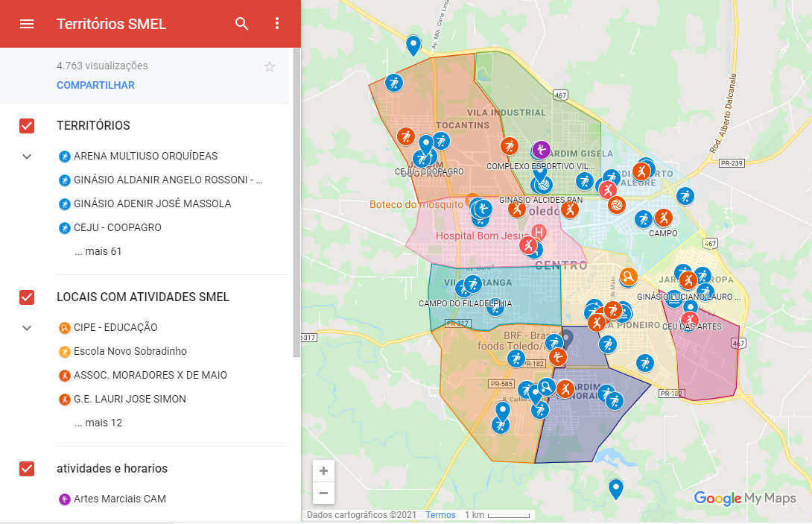Screen dimensions: 812x524
Task: Click the CAMPO blue soccer marker
Action: [644, 219]
